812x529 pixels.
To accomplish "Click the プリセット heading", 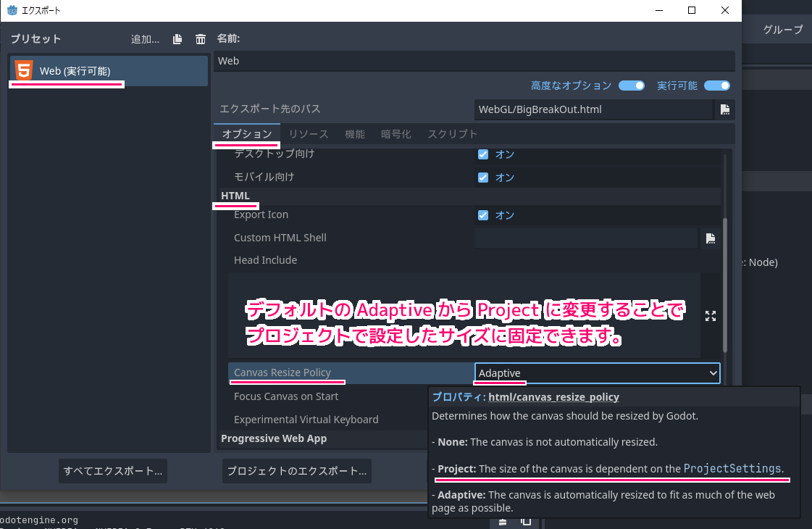I will click(x=35, y=39).
